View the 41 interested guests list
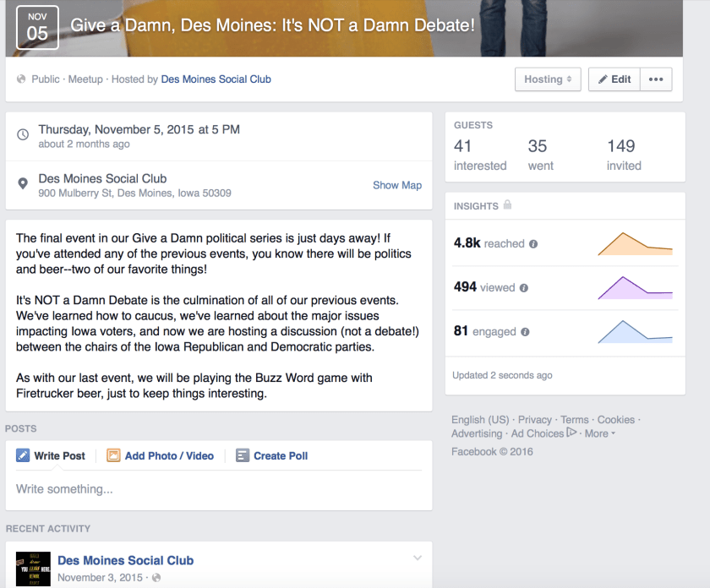The width and height of the screenshot is (710, 588). pyautogui.click(x=479, y=155)
